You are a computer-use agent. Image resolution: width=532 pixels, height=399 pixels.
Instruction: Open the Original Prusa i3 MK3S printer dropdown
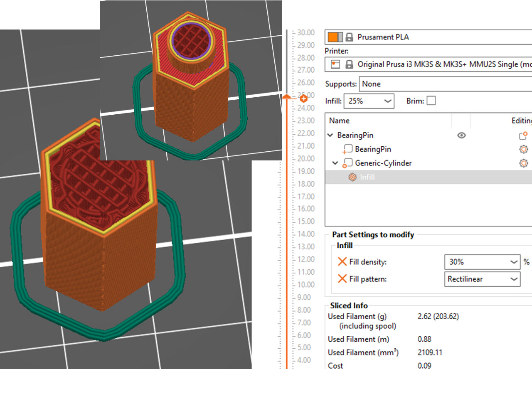tap(428, 64)
